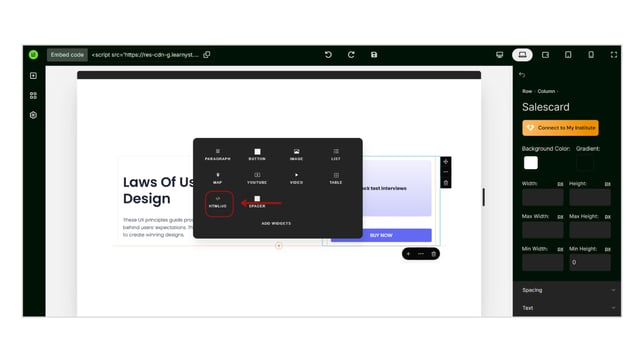Expand the Text section
Image resolution: width=644 pixels, height=362 pixels.
click(x=567, y=308)
